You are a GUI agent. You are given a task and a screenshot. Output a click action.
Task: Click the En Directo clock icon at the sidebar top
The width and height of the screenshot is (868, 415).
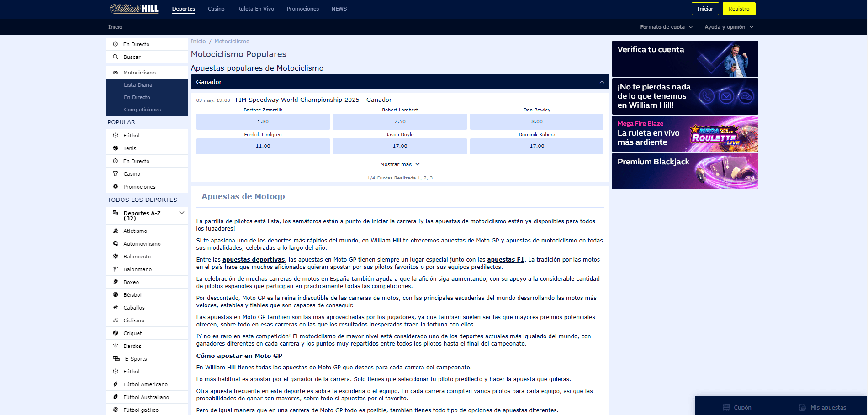pyautogui.click(x=116, y=44)
